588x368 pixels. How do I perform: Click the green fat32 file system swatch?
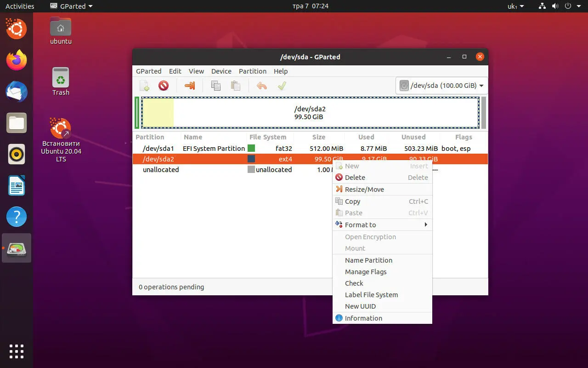coord(251,148)
